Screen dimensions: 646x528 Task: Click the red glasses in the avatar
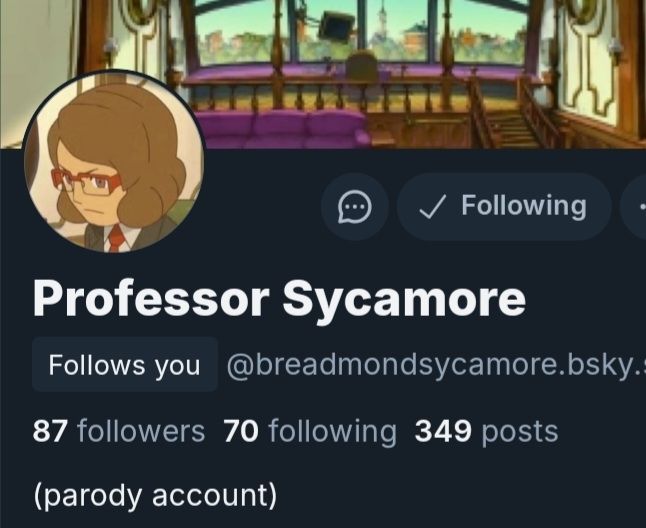click(86, 182)
